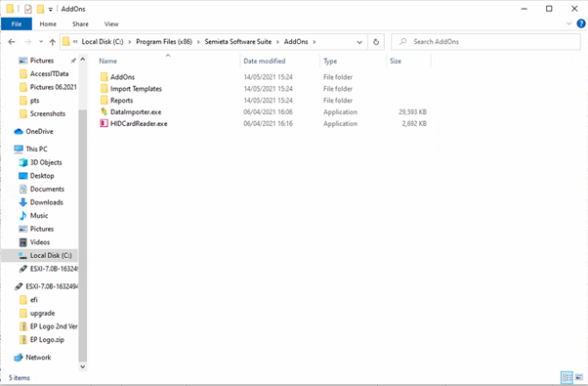Switch to Details view layout
This screenshot has width=588, height=386.
click(x=567, y=377)
